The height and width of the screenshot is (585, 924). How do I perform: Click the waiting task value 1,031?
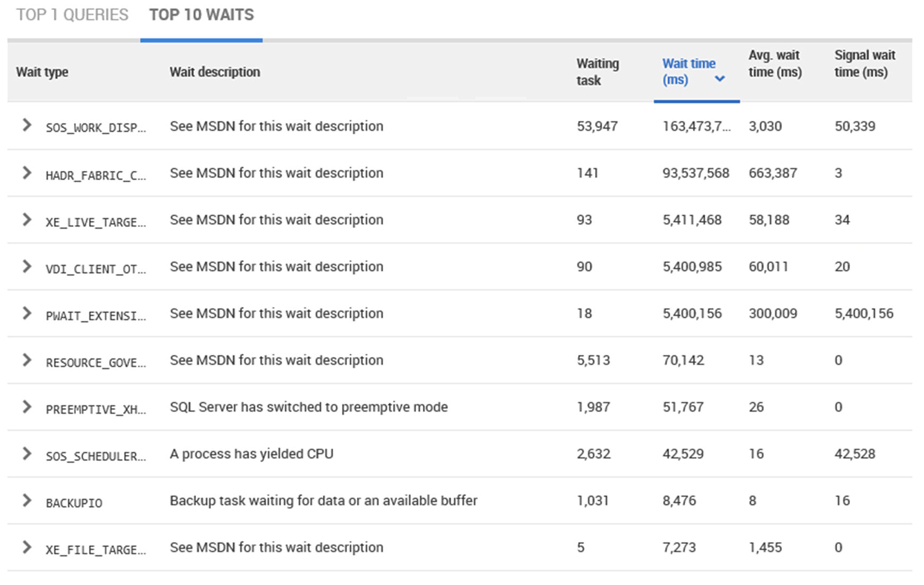pyautogui.click(x=593, y=500)
